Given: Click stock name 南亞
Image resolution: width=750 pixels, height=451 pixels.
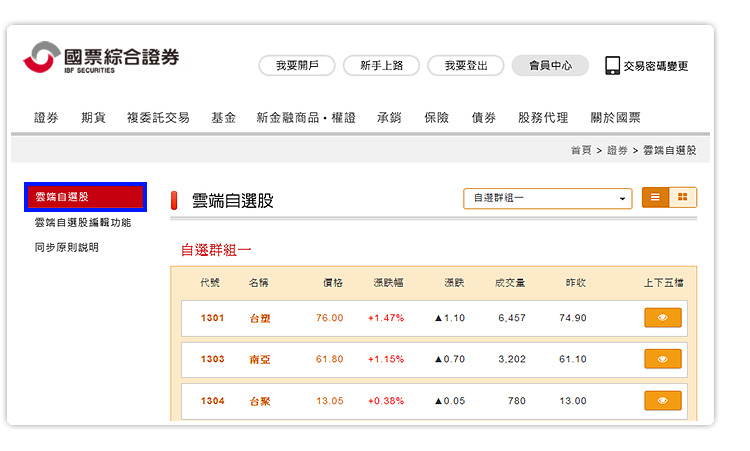Looking at the screenshot, I should pos(260,360).
